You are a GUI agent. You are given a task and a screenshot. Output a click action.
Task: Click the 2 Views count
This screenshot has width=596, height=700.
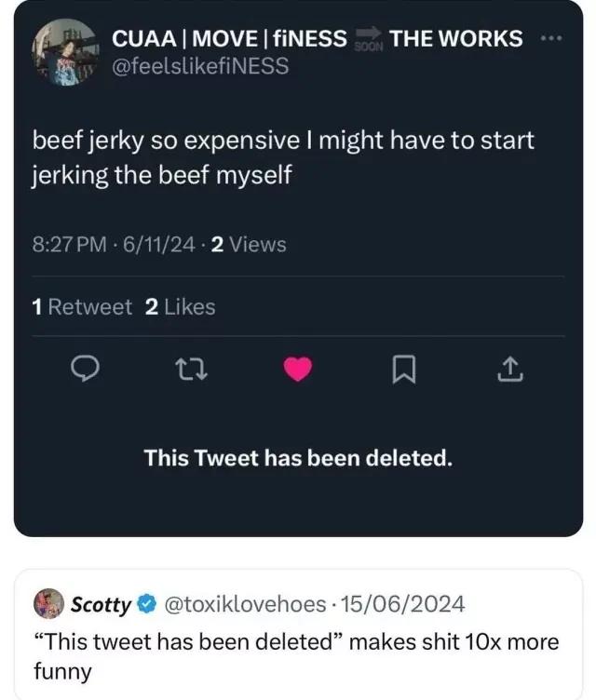click(249, 245)
